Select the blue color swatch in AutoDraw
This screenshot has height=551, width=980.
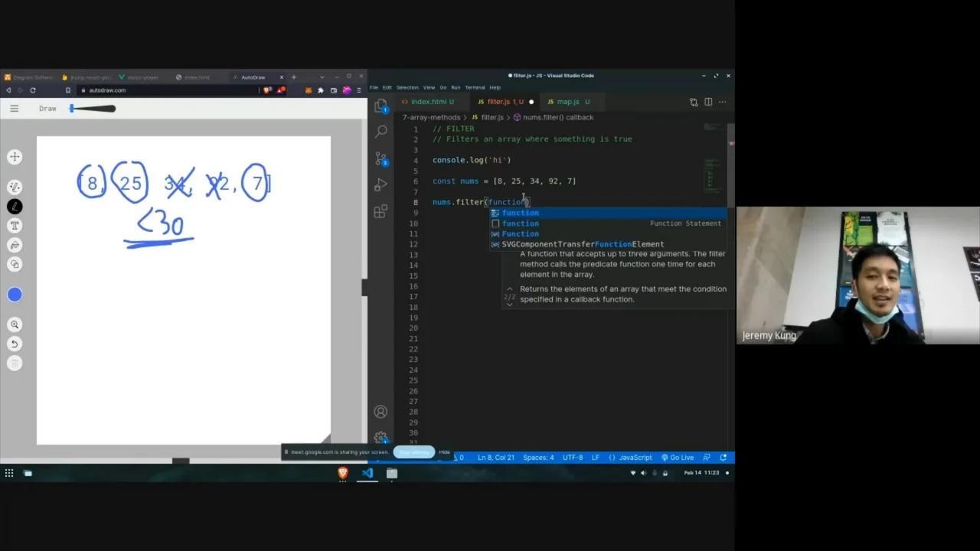point(15,295)
